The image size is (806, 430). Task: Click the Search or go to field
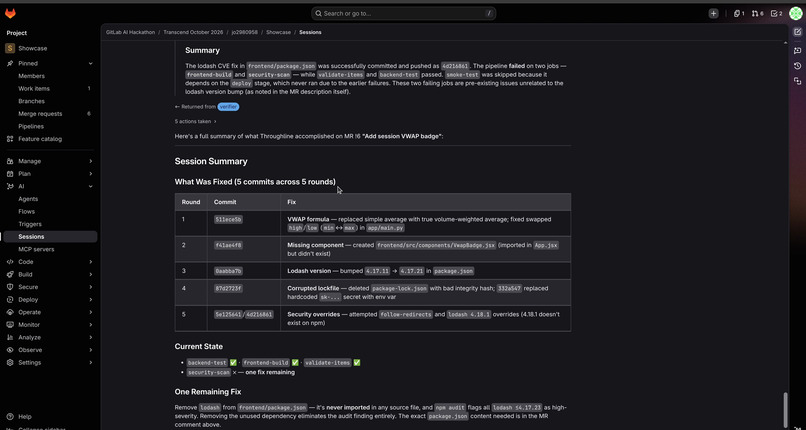pos(404,13)
